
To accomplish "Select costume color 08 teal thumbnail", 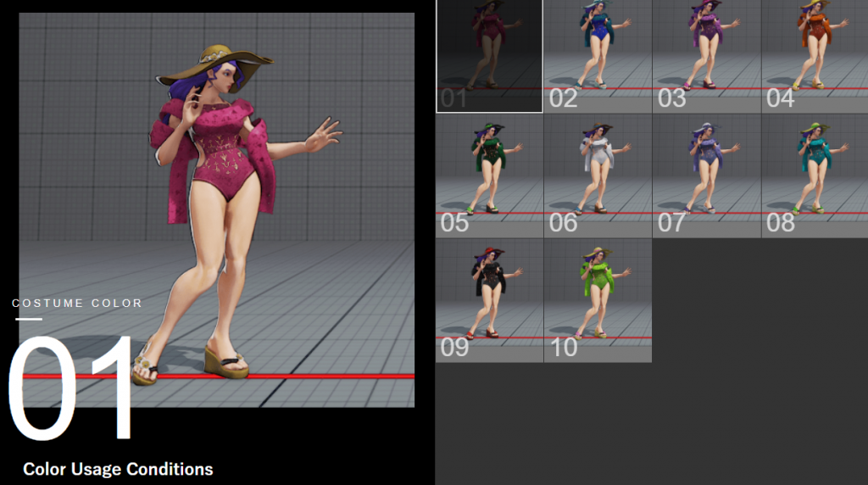I will [815, 176].
